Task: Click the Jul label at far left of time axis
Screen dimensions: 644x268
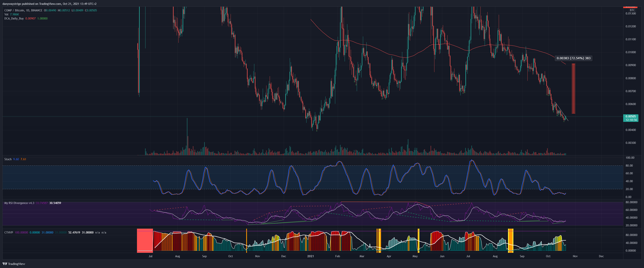Action: [x=150, y=256]
